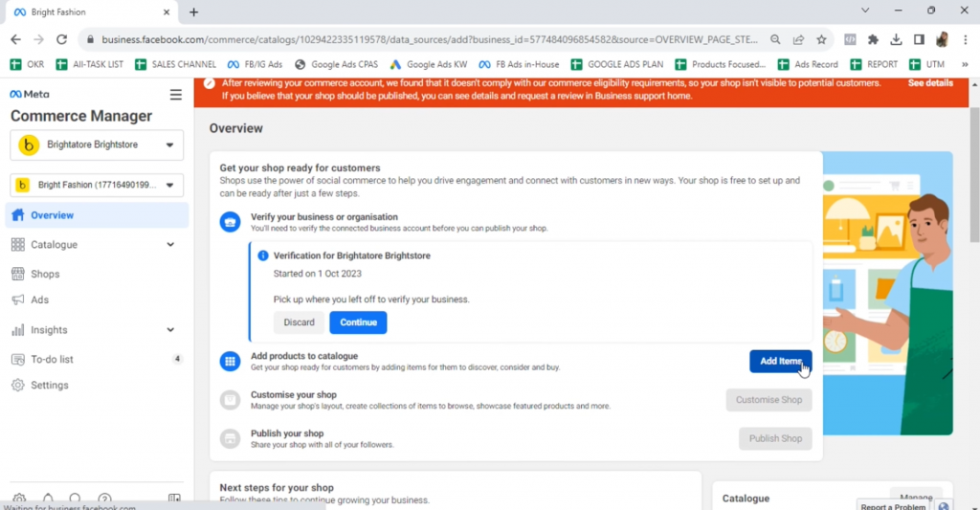Click the Ads megaphone icon in sidebar
This screenshot has height=510, width=980.
pos(17,299)
